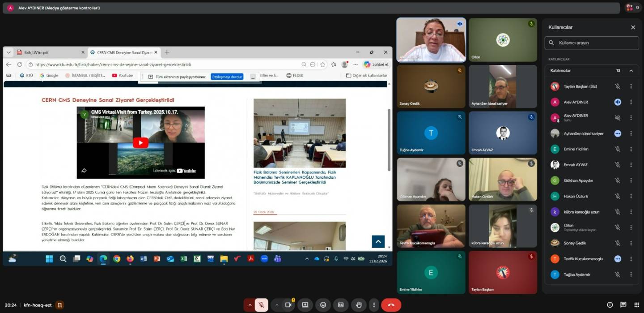Open the emoji reactions button
Screen dimensions: 644x313
coord(323,305)
